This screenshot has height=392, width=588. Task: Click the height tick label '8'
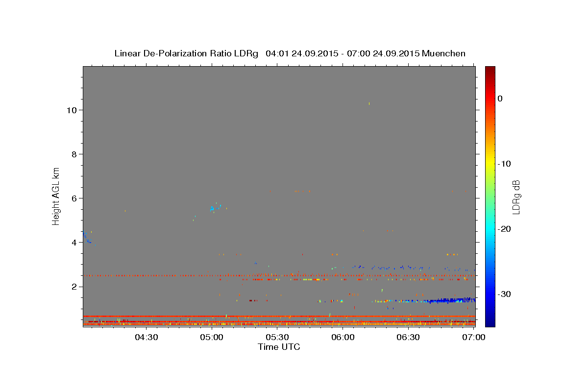(73, 154)
